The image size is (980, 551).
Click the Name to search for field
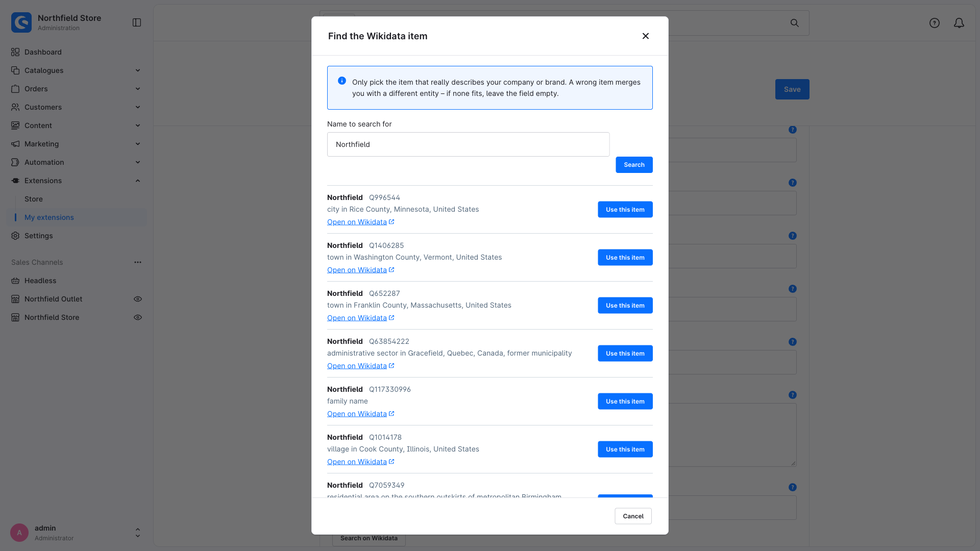pos(468,144)
